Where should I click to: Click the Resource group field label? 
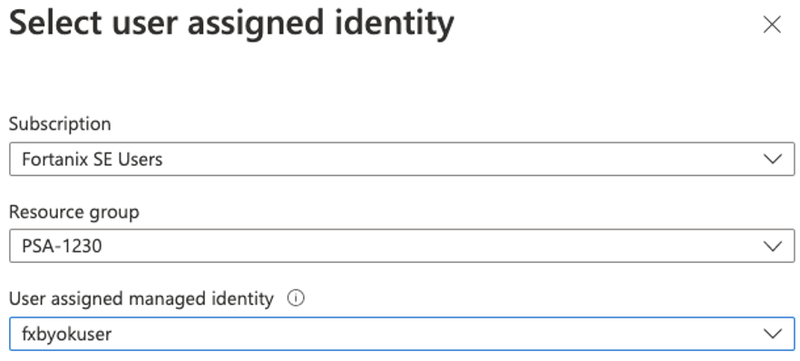point(74,212)
